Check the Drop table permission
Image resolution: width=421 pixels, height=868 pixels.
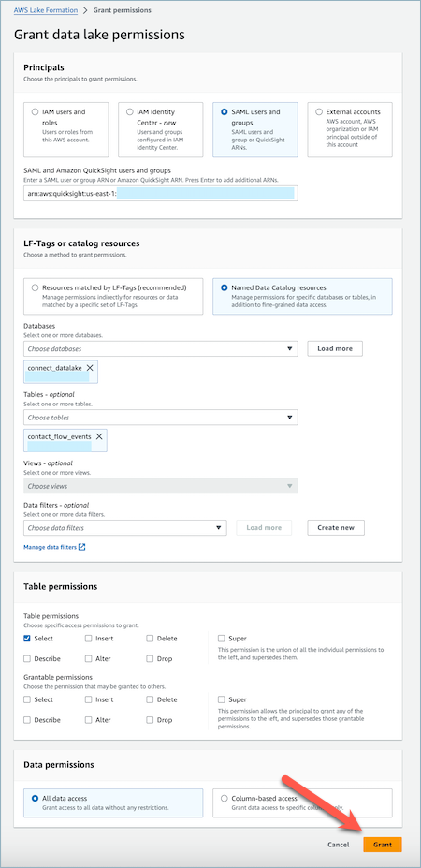(150, 659)
